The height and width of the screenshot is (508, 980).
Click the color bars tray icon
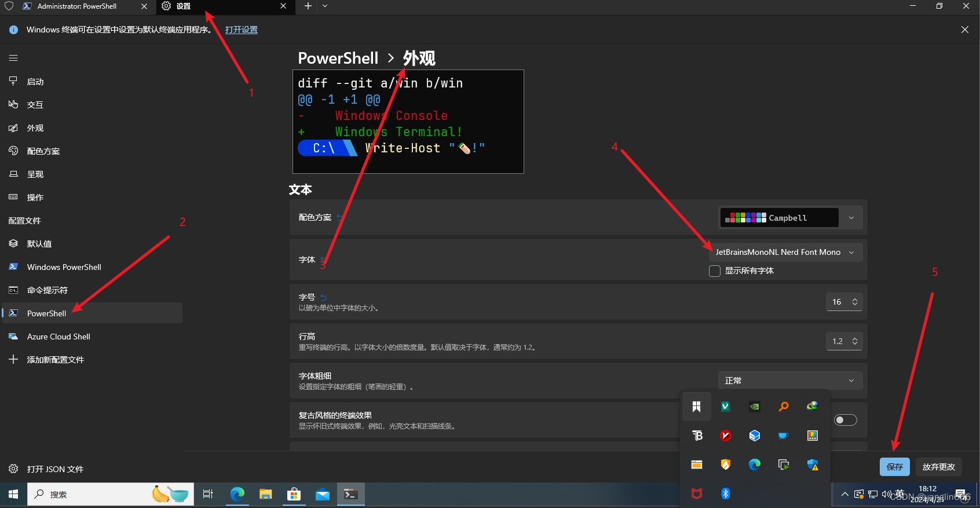click(x=813, y=436)
